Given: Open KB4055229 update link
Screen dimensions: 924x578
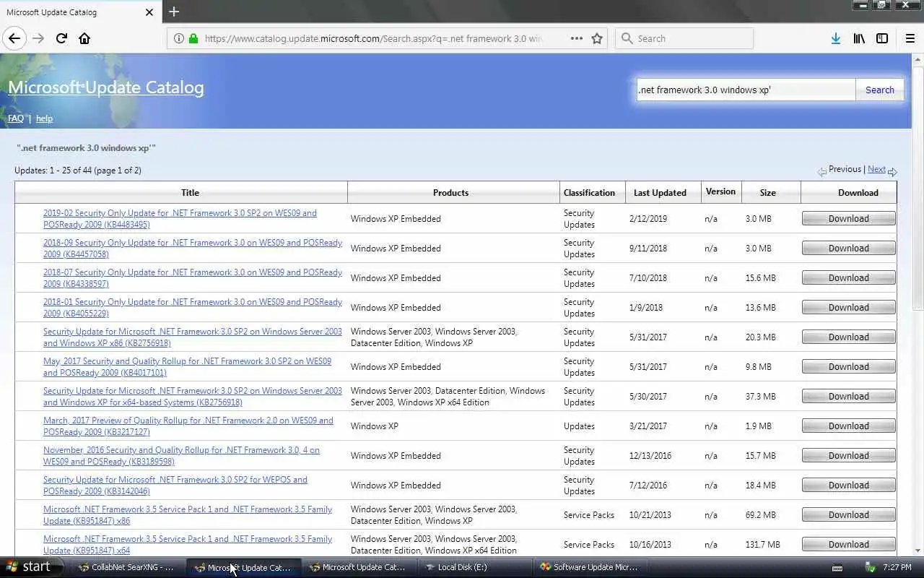Looking at the screenshot, I should pyautogui.click(x=193, y=308).
